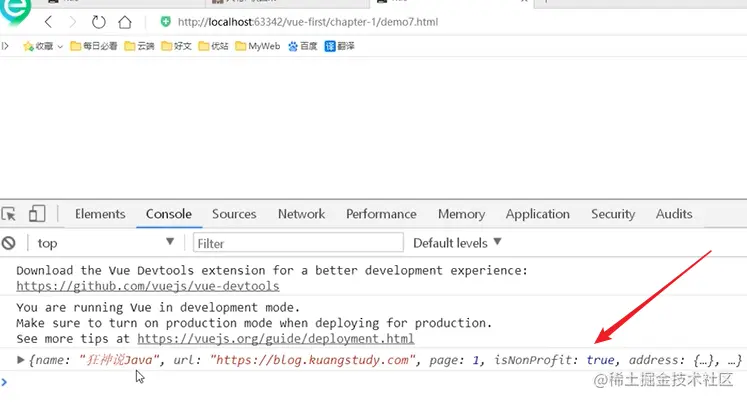Click the Vue development mode warning message
747x402 pixels.
click(254, 323)
